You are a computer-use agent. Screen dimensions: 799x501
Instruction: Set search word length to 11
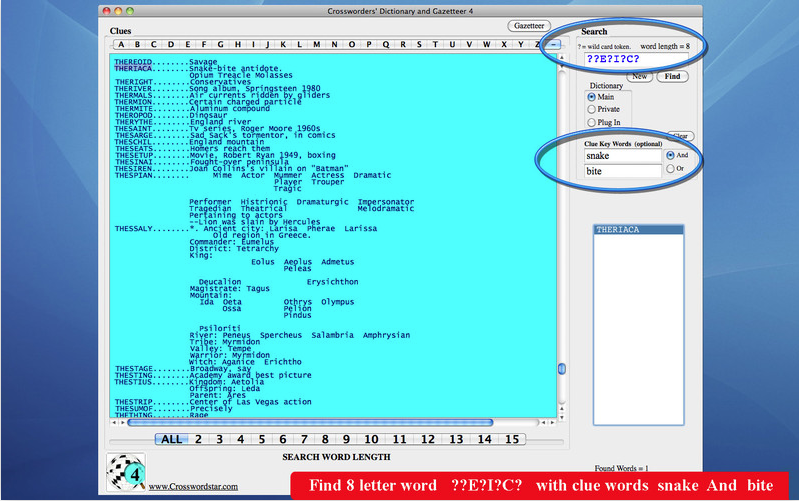400,439
